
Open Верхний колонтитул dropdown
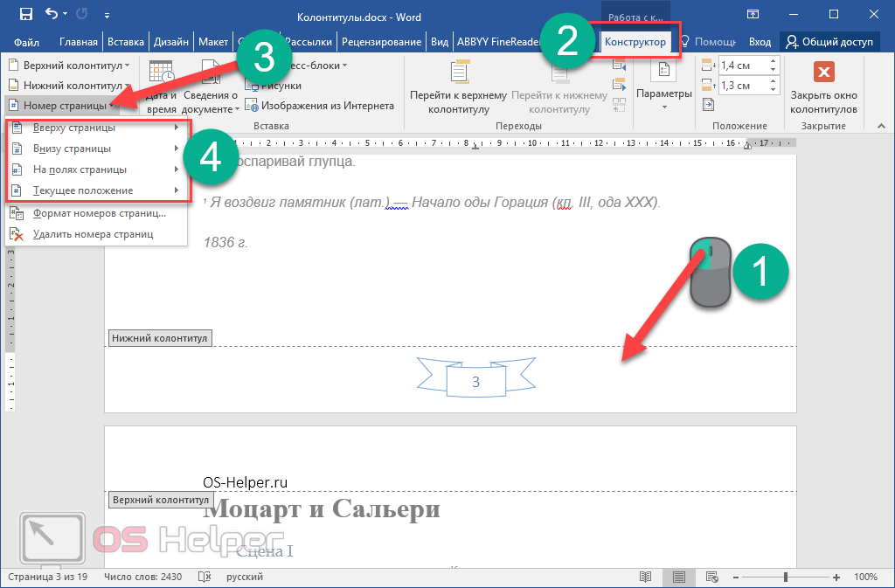68,66
